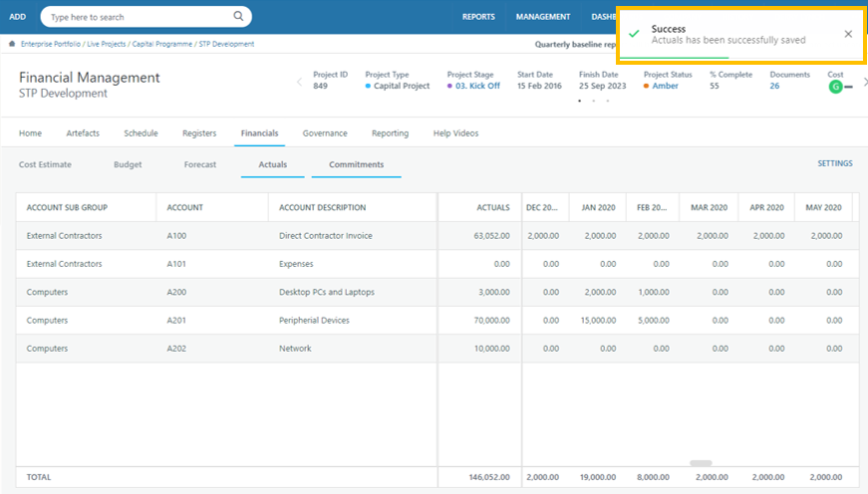Click the horizontal scrollbar thumb in table
This screenshot has width=868, height=494.
(701, 463)
